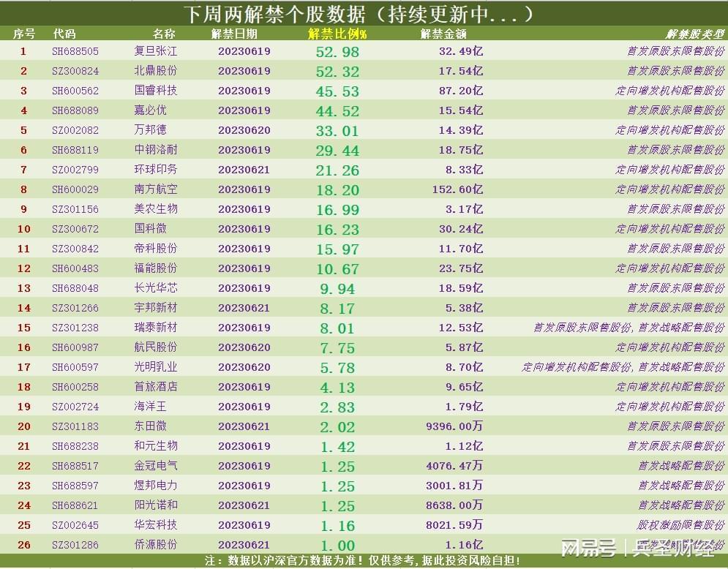Click the stock name 嘉必优
Screen dimensions: 728x569
(151, 110)
